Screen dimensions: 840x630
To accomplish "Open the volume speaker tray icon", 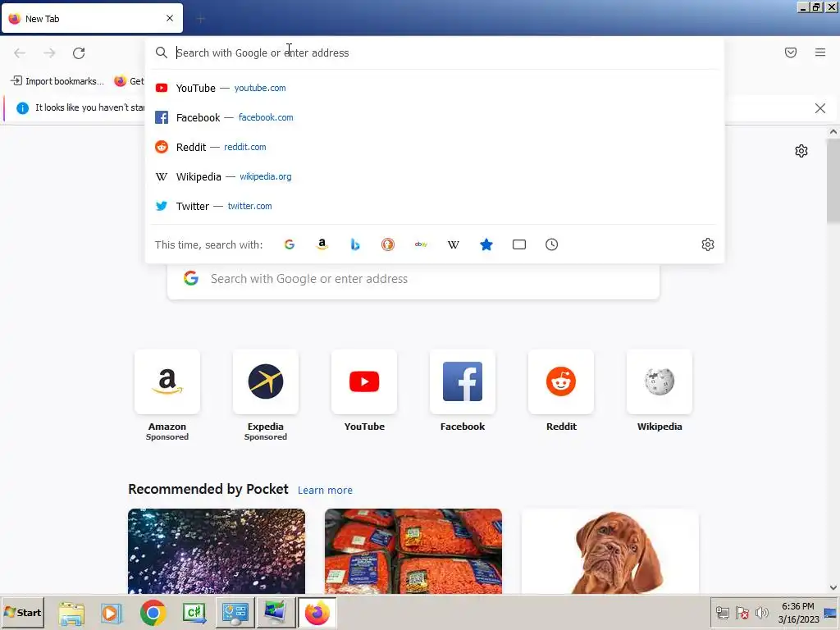I will click(x=761, y=613).
